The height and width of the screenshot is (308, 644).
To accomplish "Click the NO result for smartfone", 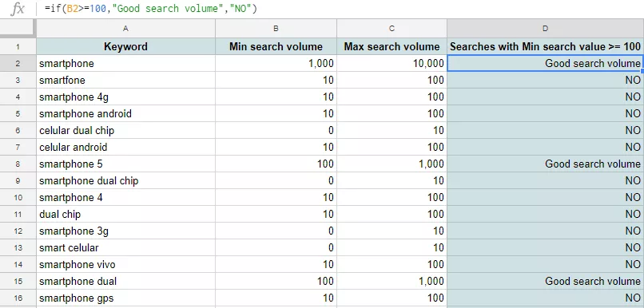I will (546, 81).
